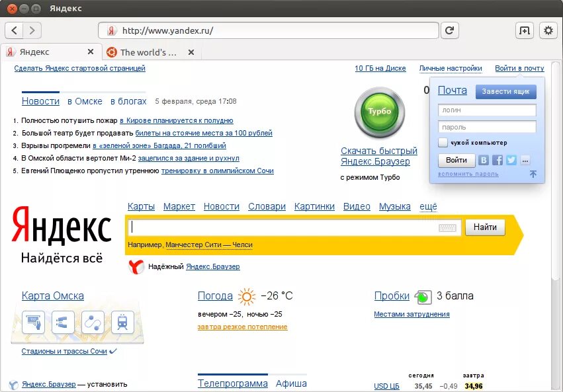This screenshot has width=563, height=392.
Task: Expand the ещё more services menu
Action: tap(428, 207)
